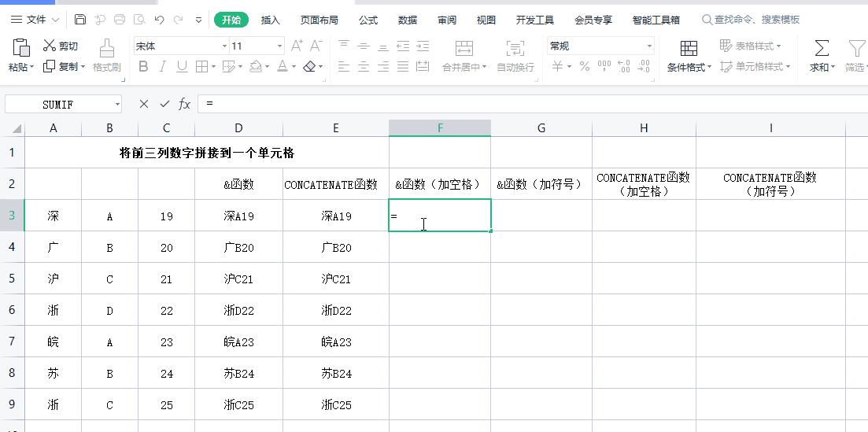Click the Filter (筛选) funnel icon
Image resolution: width=868 pixels, height=432 pixels.
[857, 48]
